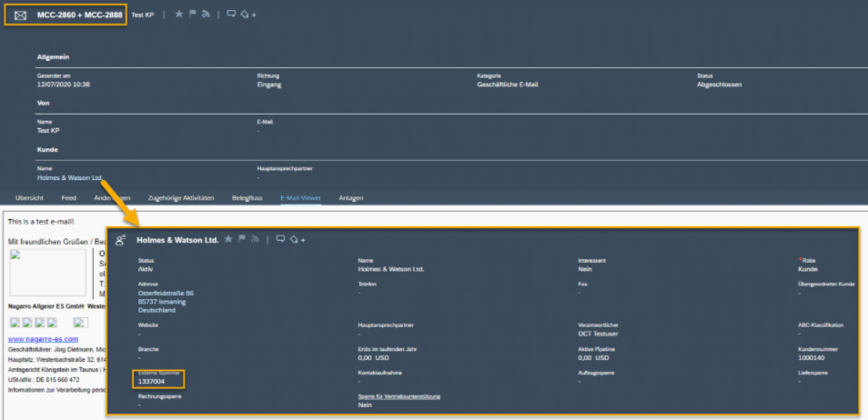This screenshot has height=420, width=868.
Task: Click the Osterfeldstraße 86 address link
Action: click(x=166, y=294)
